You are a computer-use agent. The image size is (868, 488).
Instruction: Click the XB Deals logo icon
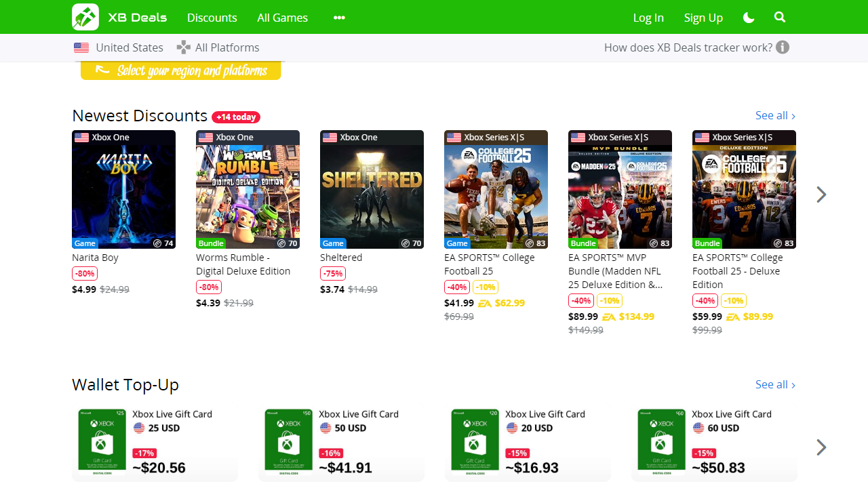tap(85, 17)
